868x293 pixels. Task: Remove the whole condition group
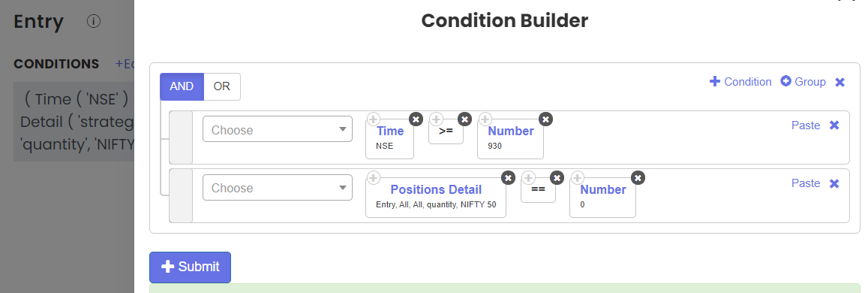839,82
